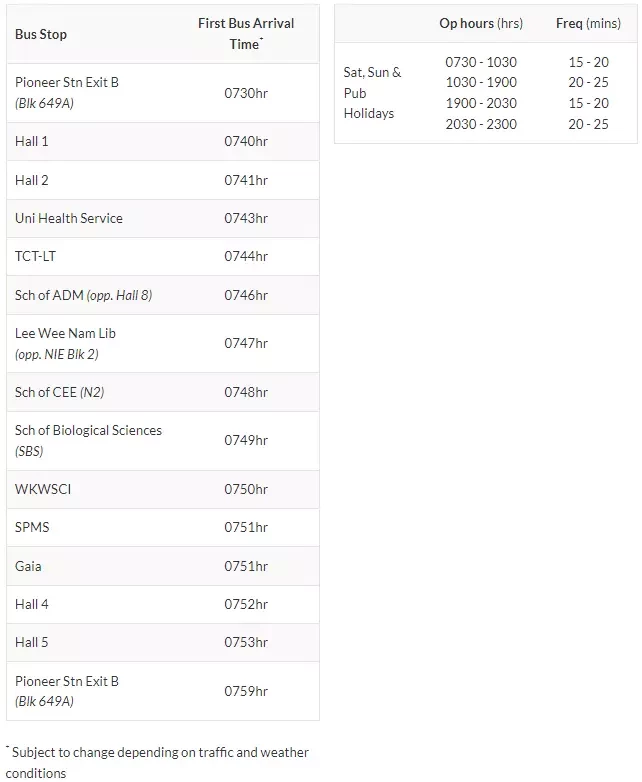Screen dimensions: 642x782
Task: Click the Pioneer Stn Exit B 0730hr row
Action: pyautogui.click(x=163, y=93)
